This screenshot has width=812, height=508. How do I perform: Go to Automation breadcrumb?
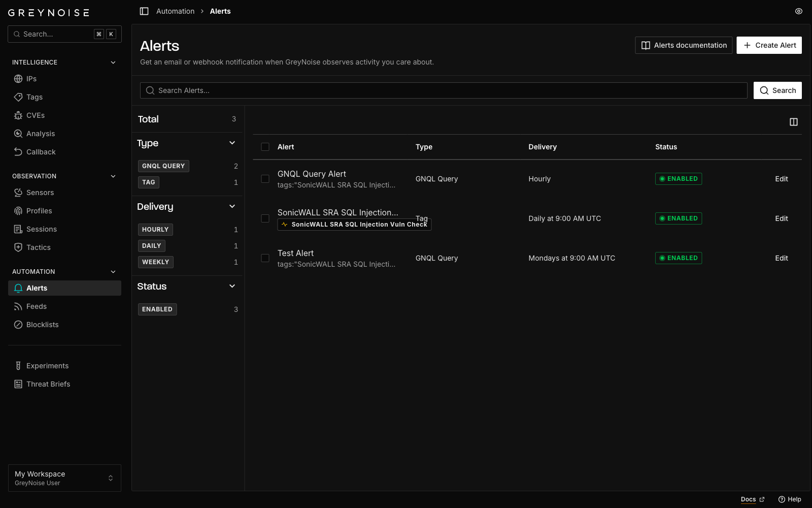point(175,11)
